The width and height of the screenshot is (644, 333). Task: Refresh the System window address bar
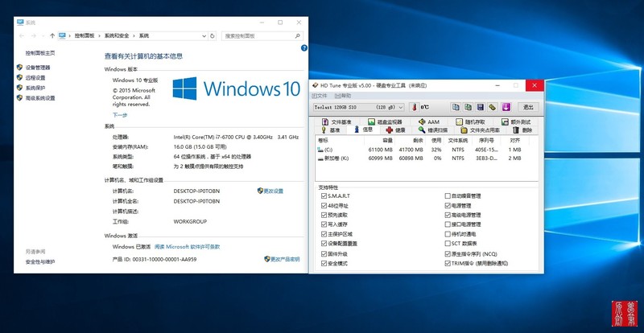[x=213, y=36]
